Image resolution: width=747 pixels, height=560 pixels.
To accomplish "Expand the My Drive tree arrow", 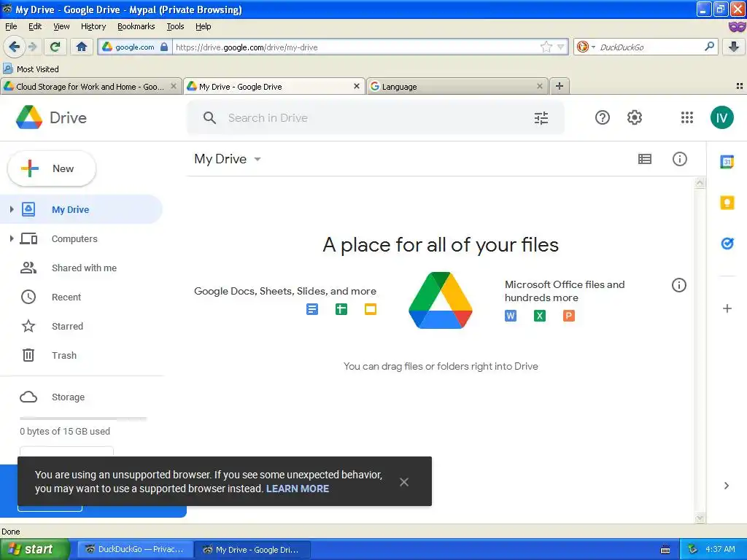I will tap(12, 209).
